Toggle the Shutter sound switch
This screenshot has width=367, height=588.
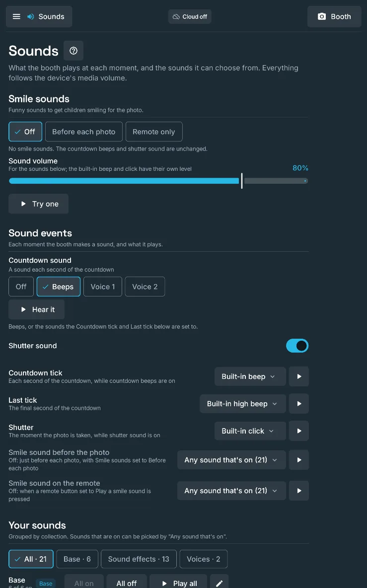pos(297,346)
